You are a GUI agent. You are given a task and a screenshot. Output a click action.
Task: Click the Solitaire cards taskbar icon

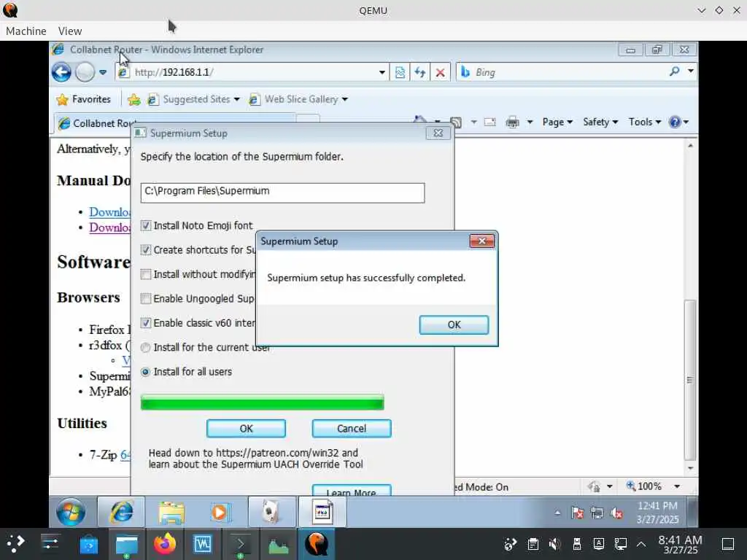click(271, 512)
